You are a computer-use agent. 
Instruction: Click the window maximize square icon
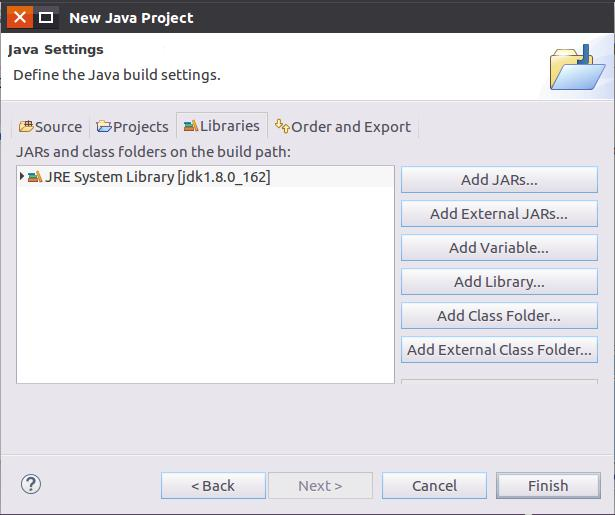[x=46, y=18]
